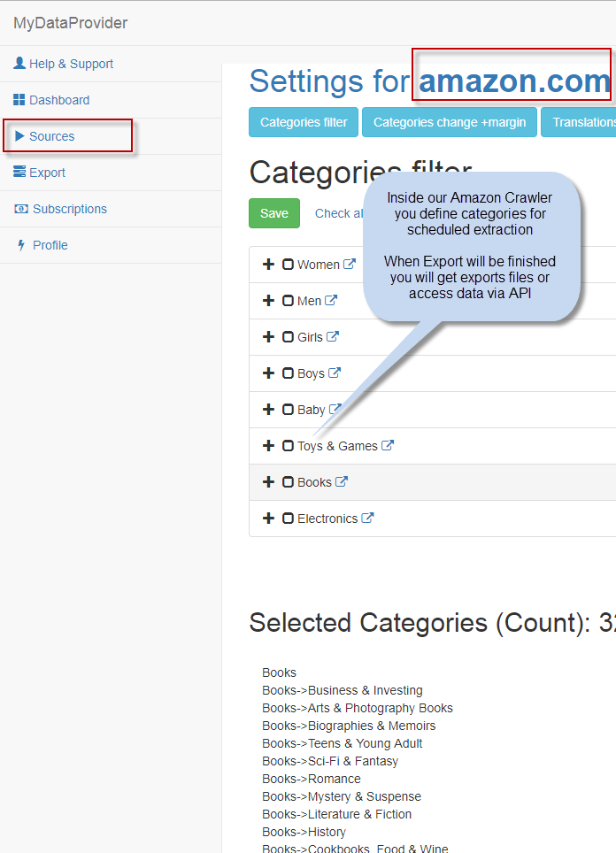The image size is (616, 853).
Task: Check the Boys category checkbox
Action: (288, 373)
